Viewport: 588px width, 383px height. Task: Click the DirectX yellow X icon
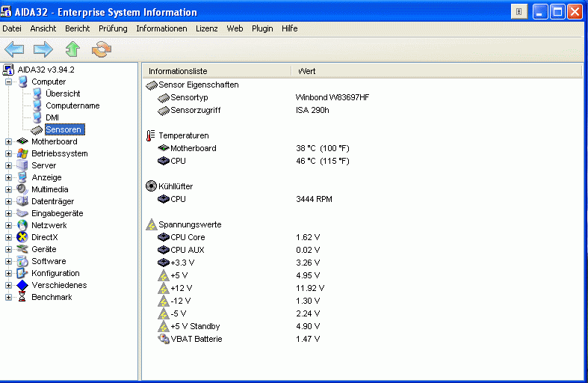pos(22,237)
